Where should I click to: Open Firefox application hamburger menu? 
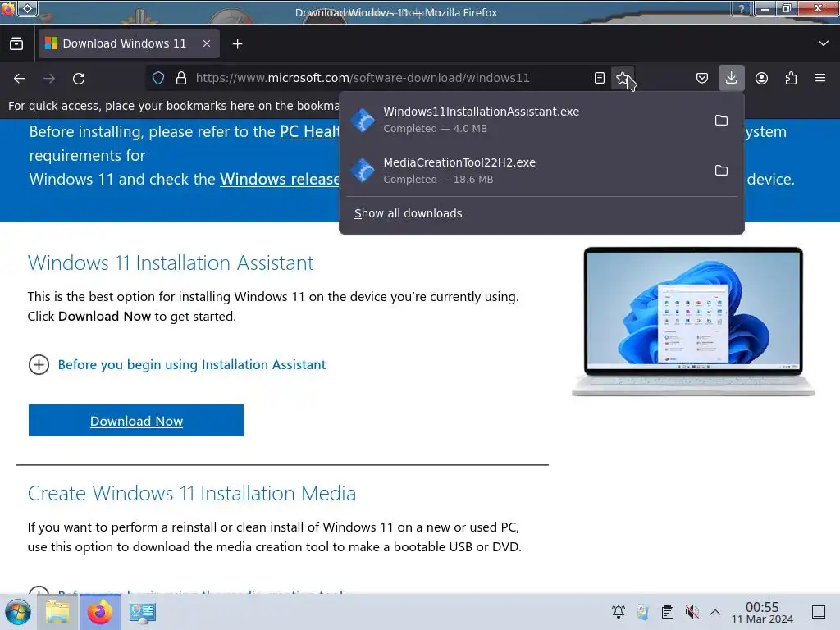(x=820, y=78)
